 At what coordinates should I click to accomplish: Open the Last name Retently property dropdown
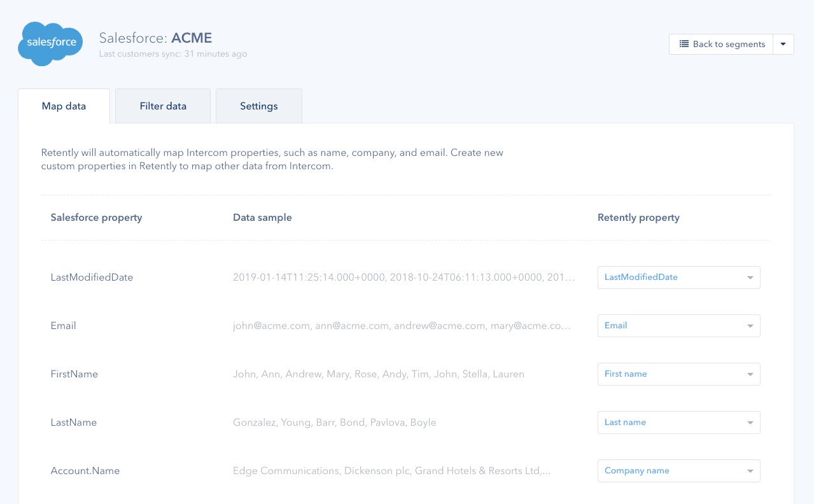(x=679, y=423)
